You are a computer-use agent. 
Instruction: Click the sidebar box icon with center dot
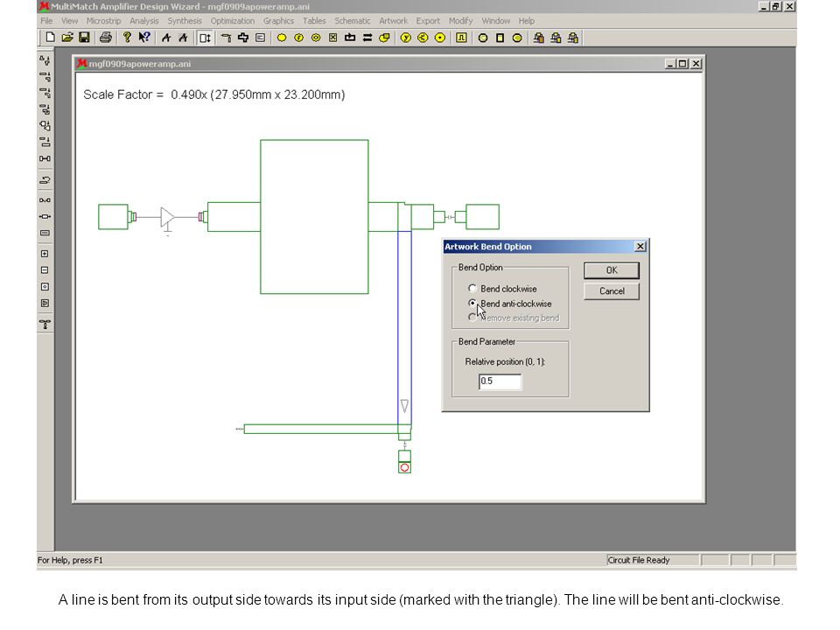[45, 287]
